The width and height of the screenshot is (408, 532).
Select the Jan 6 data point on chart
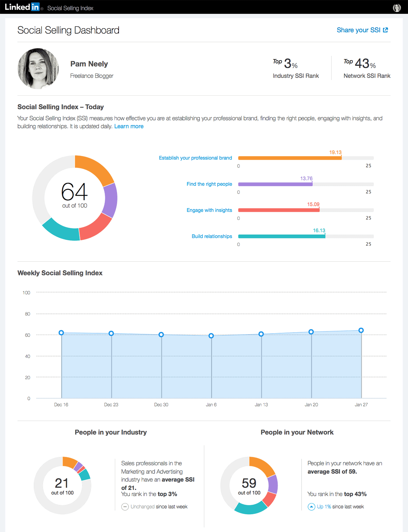point(211,336)
